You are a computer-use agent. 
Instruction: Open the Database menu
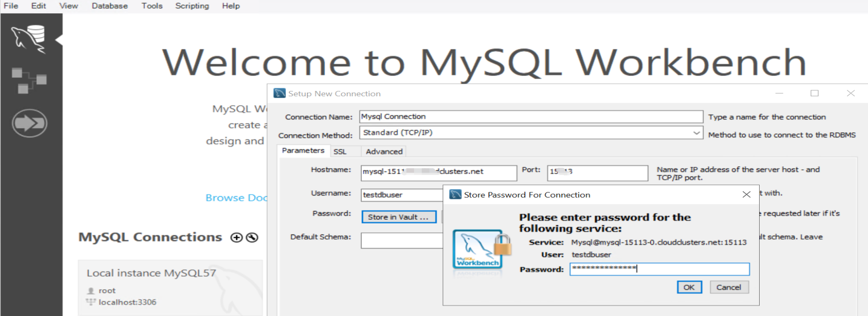pyautogui.click(x=109, y=6)
